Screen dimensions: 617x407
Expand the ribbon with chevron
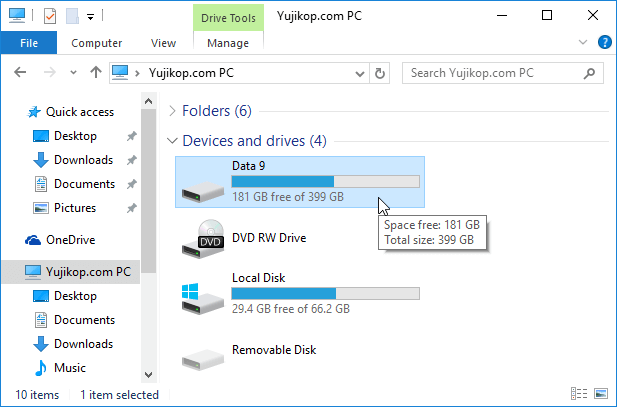pyautogui.click(x=583, y=42)
